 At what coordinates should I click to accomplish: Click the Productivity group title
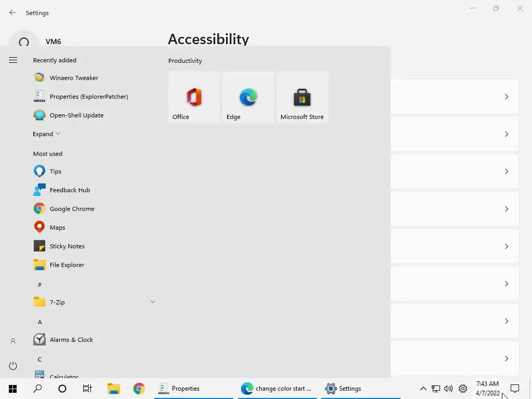(x=185, y=61)
